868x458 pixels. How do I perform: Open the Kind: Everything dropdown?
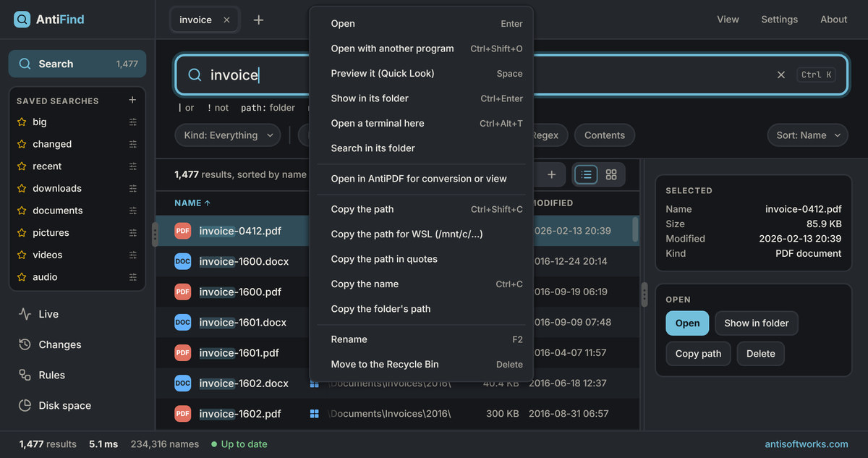tap(228, 135)
